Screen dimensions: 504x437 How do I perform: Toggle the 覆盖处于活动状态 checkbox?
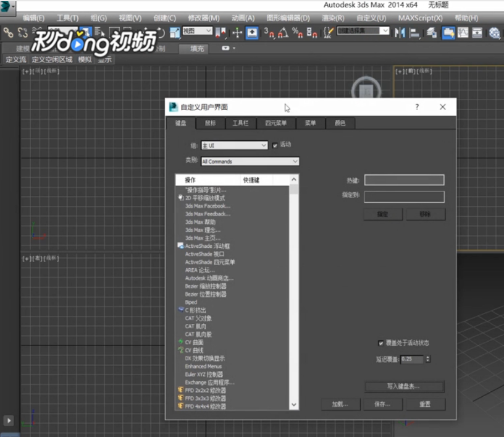[x=380, y=343]
